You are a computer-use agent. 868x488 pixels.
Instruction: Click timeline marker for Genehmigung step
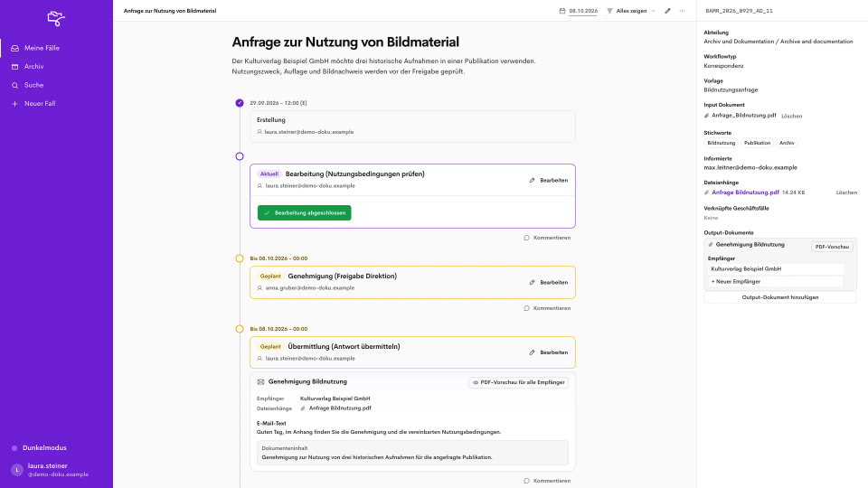click(x=239, y=258)
